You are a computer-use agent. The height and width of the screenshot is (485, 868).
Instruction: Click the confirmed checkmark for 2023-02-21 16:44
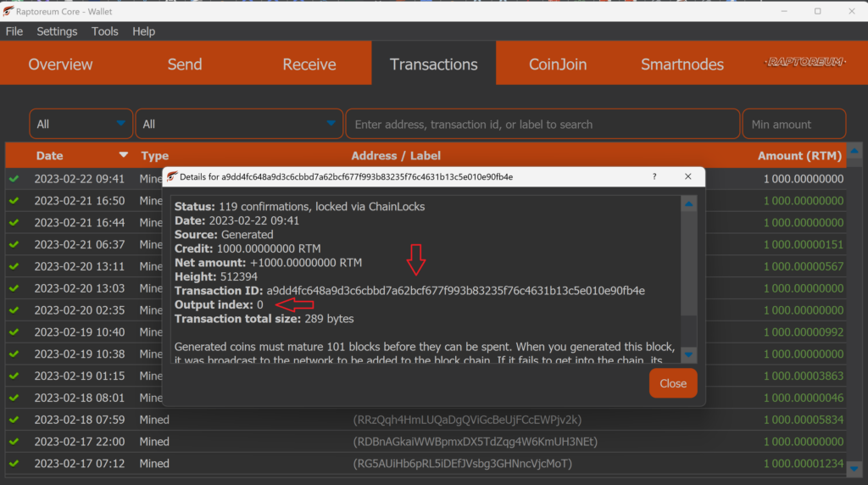(x=14, y=222)
